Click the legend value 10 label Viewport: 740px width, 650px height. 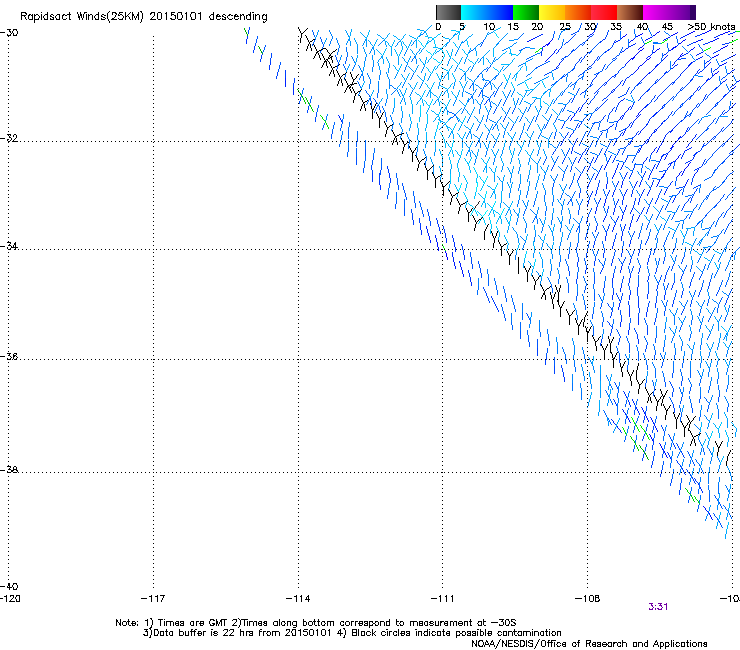tap(489, 27)
